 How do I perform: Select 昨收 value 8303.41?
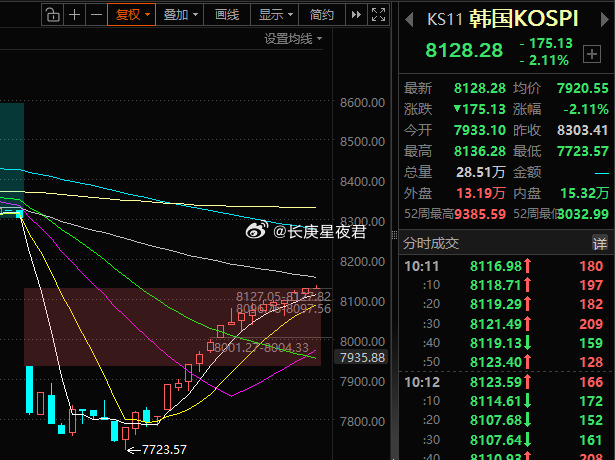click(x=583, y=130)
